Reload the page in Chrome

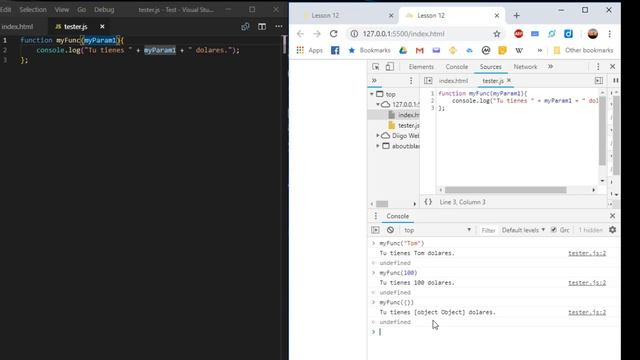[x=333, y=34]
